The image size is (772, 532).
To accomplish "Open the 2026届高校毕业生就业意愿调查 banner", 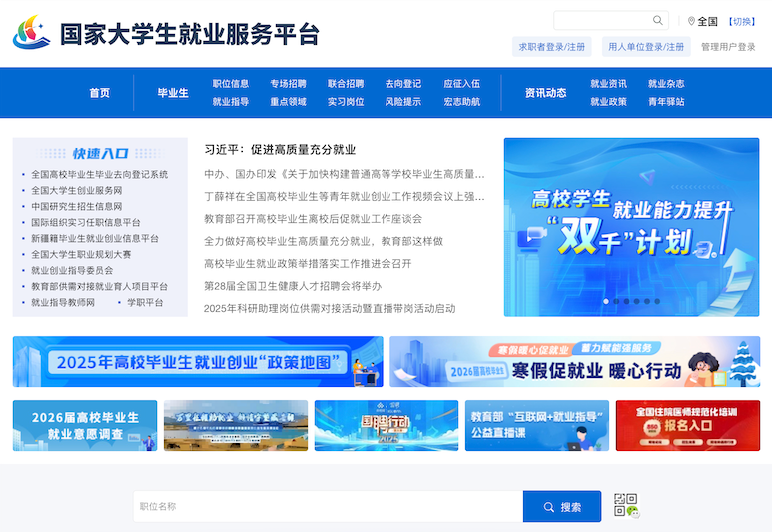I will (x=85, y=425).
